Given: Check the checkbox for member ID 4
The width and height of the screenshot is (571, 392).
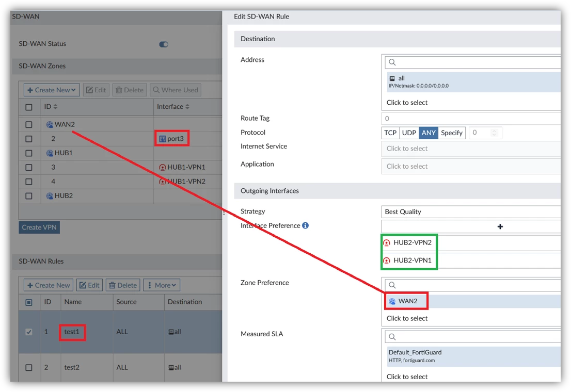Looking at the screenshot, I should (x=29, y=182).
